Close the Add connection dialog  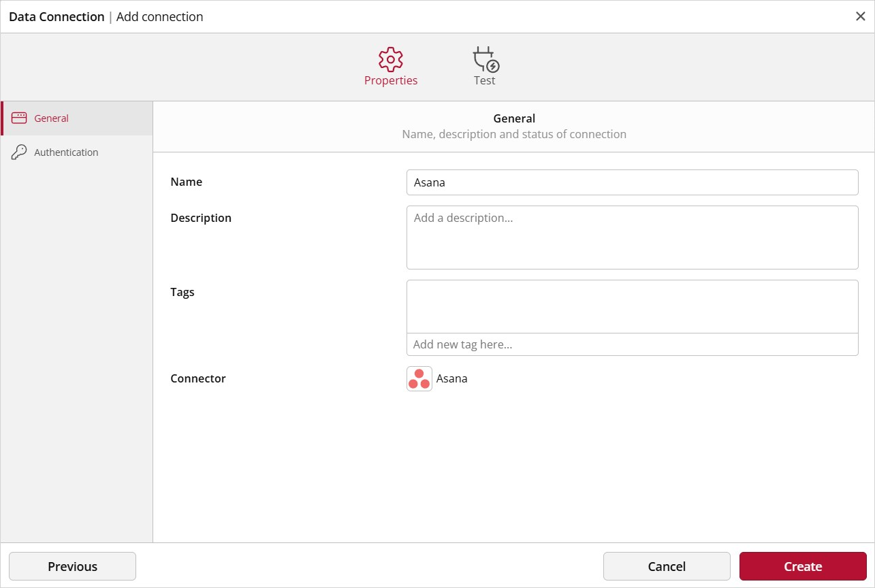point(861,17)
